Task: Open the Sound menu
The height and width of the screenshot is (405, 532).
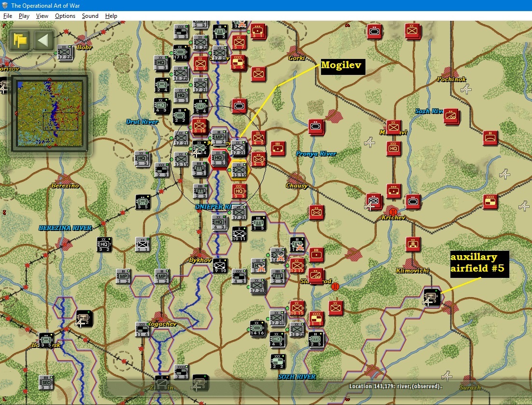Action: tap(90, 16)
